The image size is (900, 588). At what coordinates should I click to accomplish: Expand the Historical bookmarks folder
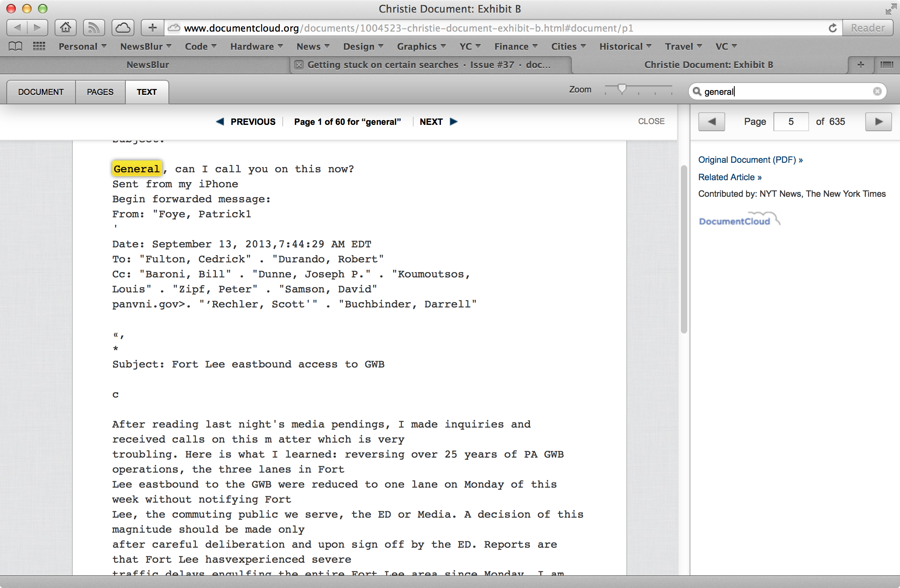click(626, 47)
